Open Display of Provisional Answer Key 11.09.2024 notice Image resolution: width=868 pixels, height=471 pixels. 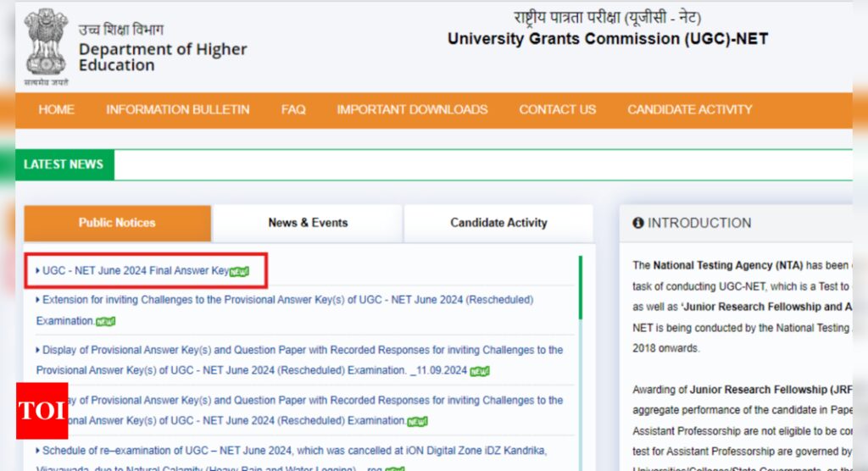pyautogui.click(x=299, y=360)
